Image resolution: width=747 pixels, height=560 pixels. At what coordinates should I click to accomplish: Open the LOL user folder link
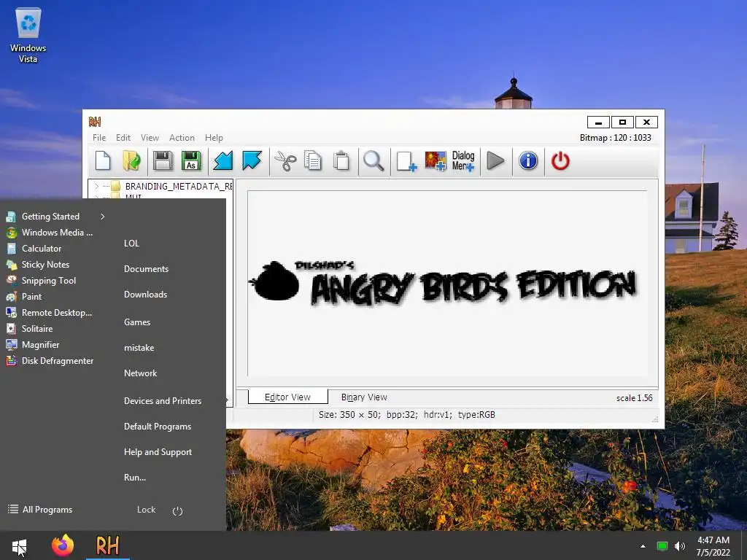131,244
